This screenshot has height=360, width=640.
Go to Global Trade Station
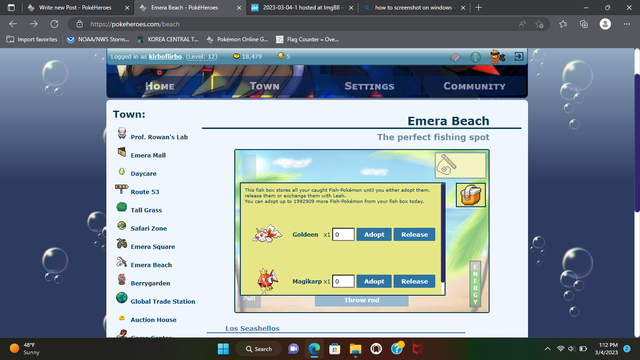coord(163,302)
